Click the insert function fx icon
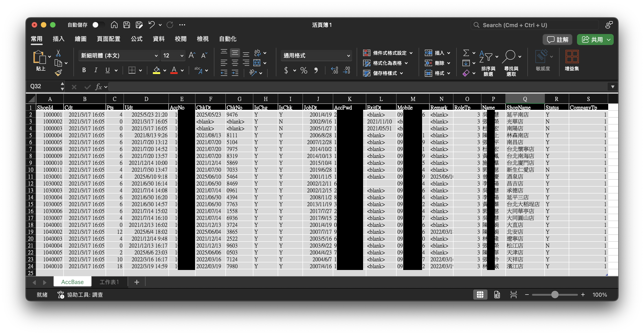This screenshot has height=335, width=644. tap(98, 87)
